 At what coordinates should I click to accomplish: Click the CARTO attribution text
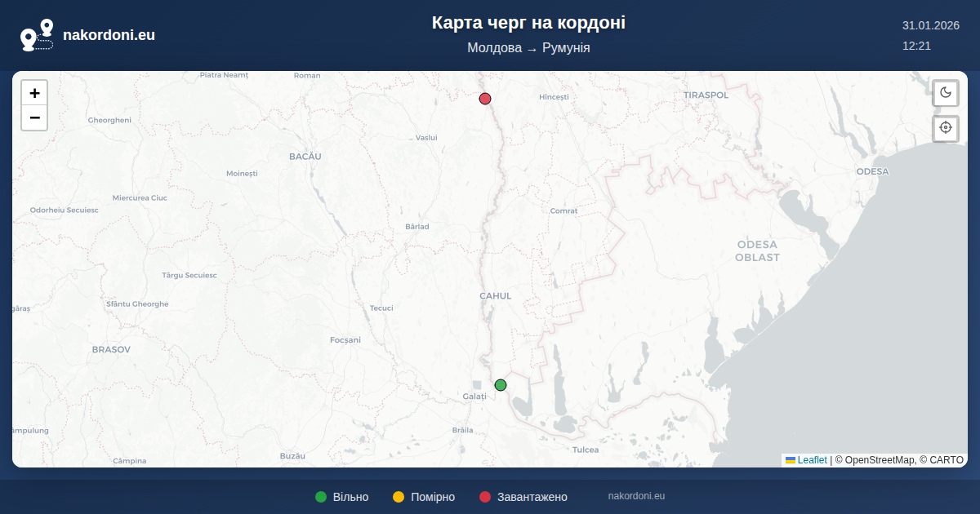947,460
